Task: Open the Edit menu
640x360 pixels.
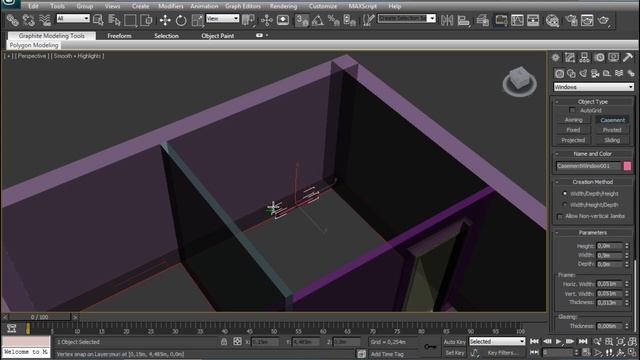Action: click(x=33, y=6)
